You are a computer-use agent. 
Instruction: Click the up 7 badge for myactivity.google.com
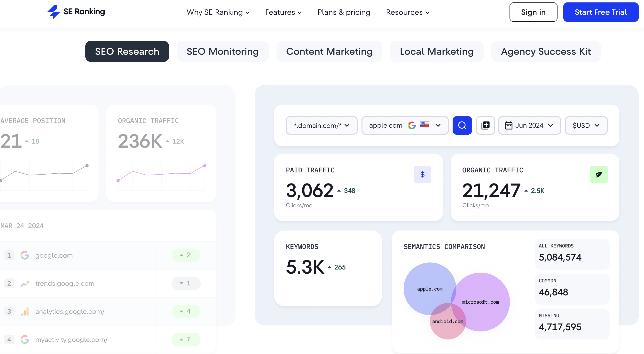pos(186,339)
